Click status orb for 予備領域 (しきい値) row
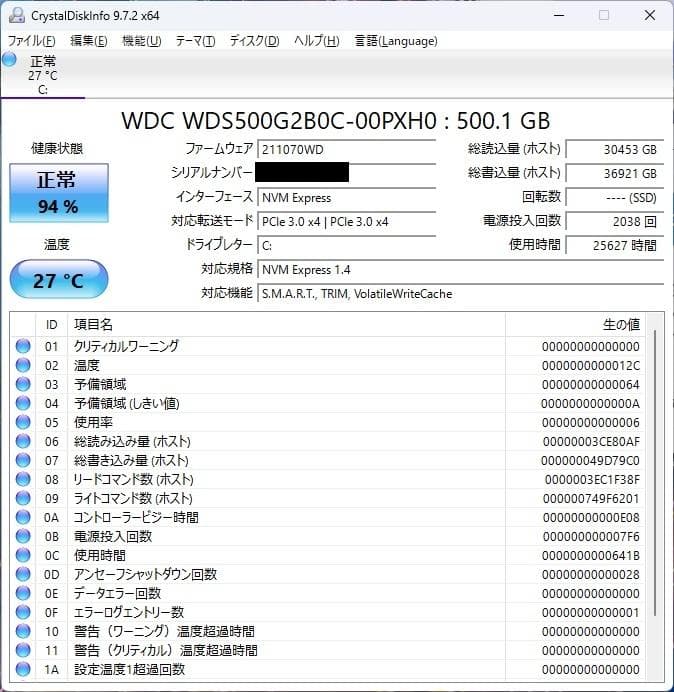The height and width of the screenshot is (692, 674). point(23,403)
